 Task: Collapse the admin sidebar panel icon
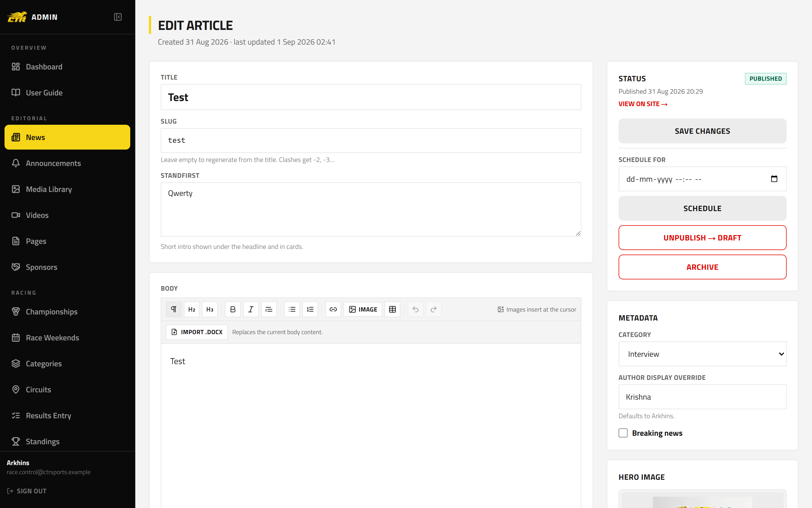tap(118, 17)
